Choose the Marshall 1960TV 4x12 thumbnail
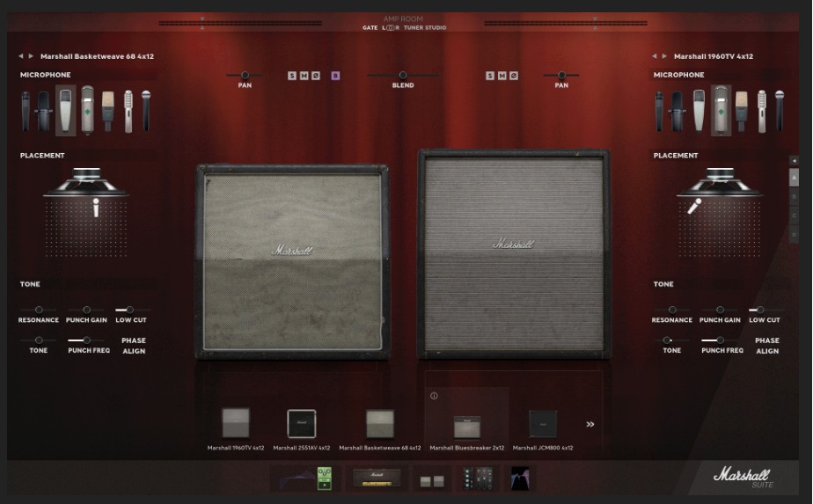This screenshot has width=813, height=504. (236, 422)
